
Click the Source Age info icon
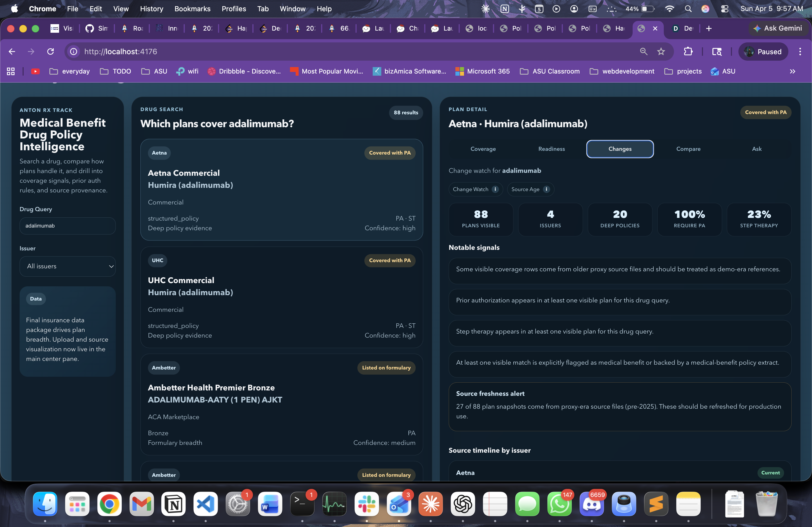(x=546, y=189)
